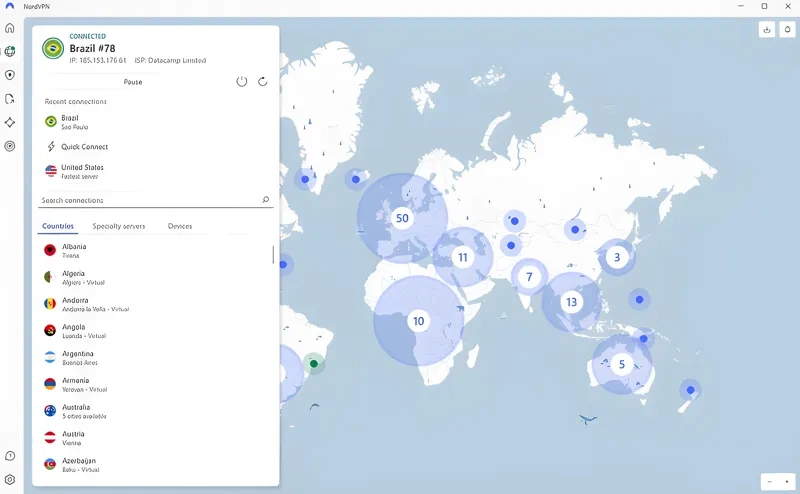Viewport: 800px width, 494px height.
Task: Click the Middle East cluster showing 11
Action: tap(463, 257)
